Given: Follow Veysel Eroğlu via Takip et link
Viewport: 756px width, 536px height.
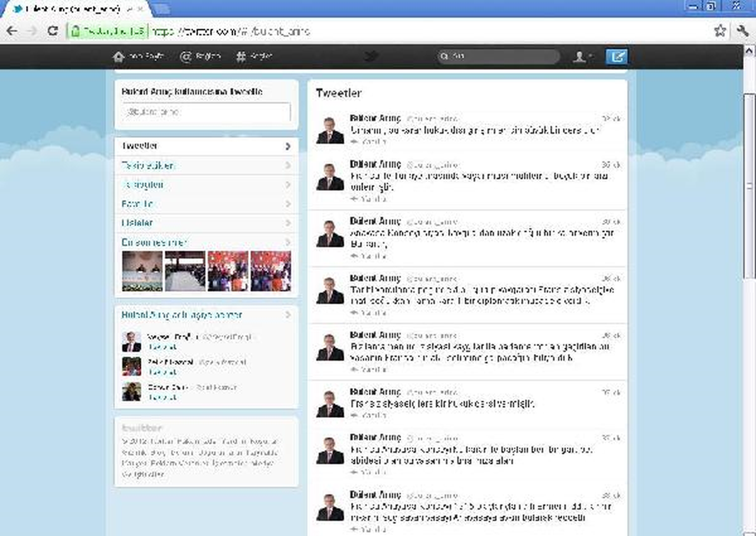Looking at the screenshot, I should 163,347.
